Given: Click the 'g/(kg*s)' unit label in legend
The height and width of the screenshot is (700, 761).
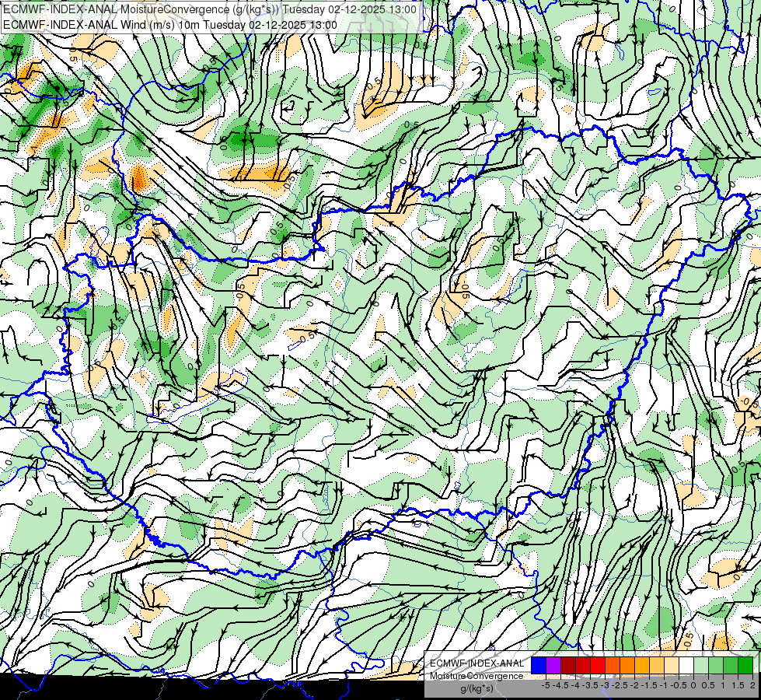Looking at the screenshot, I should pyautogui.click(x=476, y=689).
